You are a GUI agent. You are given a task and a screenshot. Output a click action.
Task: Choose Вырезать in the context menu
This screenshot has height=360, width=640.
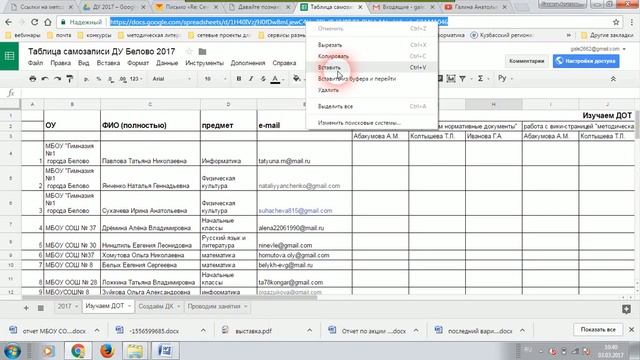[372, 45]
